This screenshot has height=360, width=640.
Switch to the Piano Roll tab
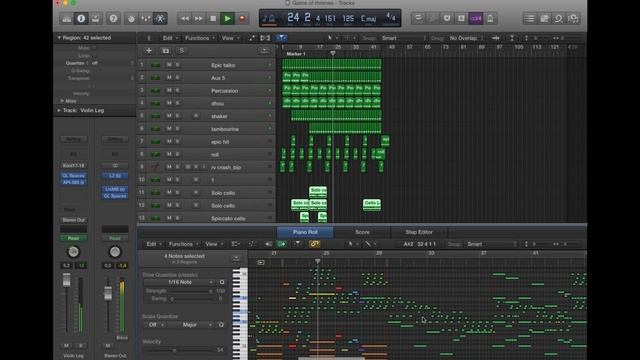tap(305, 232)
